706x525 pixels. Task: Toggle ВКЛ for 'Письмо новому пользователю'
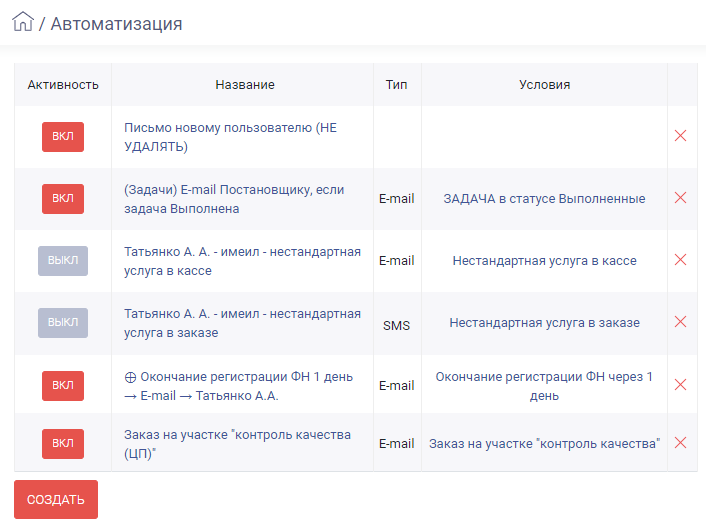63,137
